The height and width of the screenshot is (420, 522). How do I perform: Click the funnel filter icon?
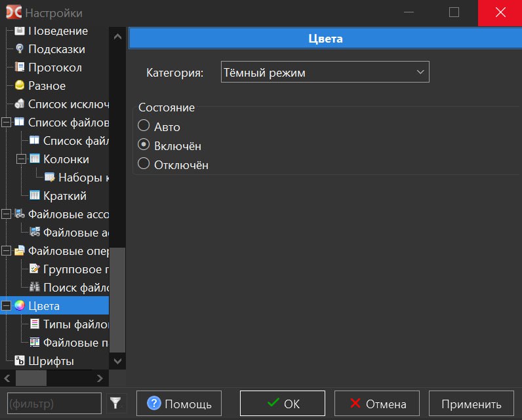tap(116, 403)
